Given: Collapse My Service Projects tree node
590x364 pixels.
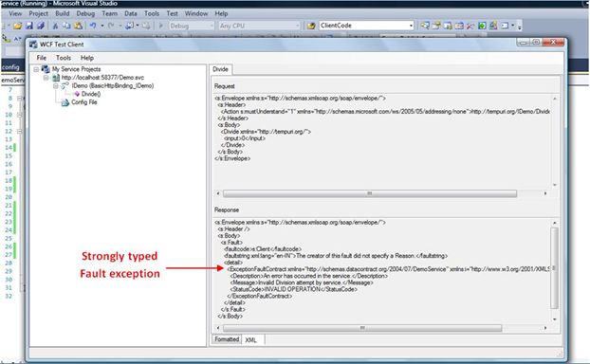Looking at the screenshot, I should tap(36, 69).
